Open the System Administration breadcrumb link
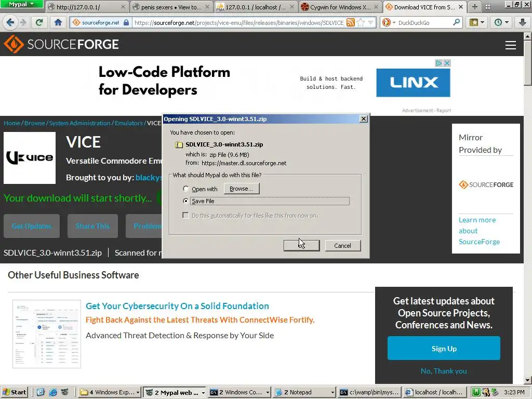Image resolution: width=532 pixels, height=399 pixels. tap(79, 123)
